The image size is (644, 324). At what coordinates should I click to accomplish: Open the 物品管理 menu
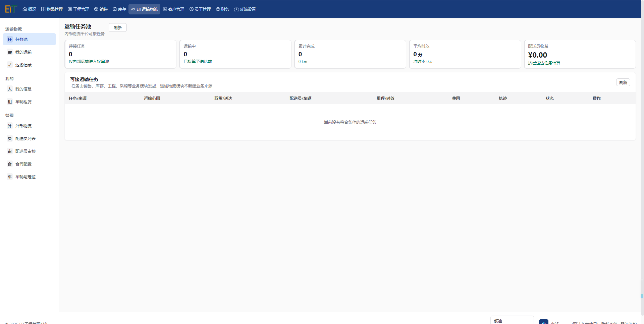52,9
